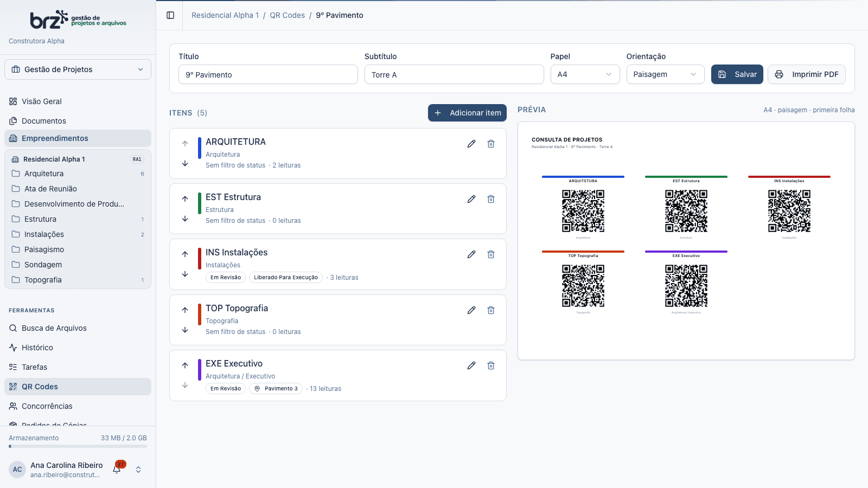868x488 pixels.
Task: Open the Gestão de Projetos dropdown
Action: 78,69
